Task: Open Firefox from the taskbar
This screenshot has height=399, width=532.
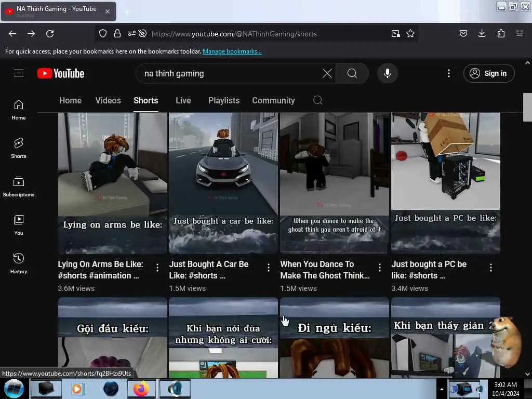Action: (x=141, y=389)
